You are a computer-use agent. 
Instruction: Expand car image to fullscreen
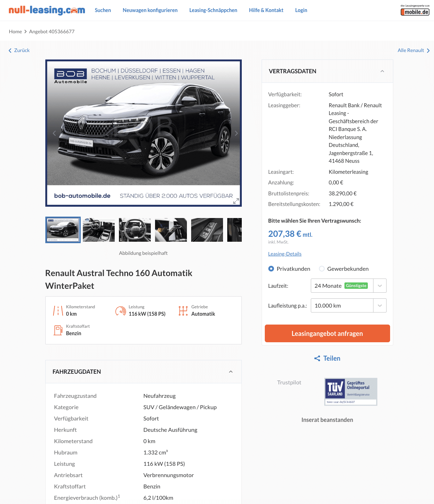[236, 201]
